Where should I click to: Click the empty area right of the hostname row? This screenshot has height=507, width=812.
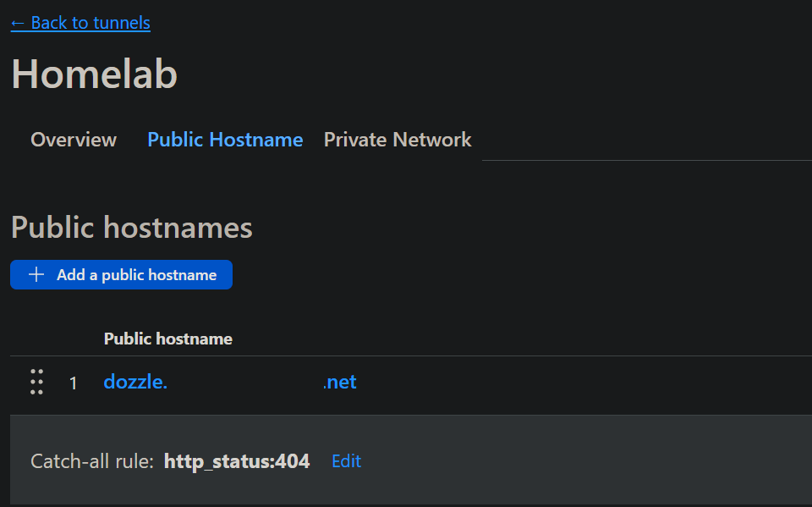pos(592,383)
